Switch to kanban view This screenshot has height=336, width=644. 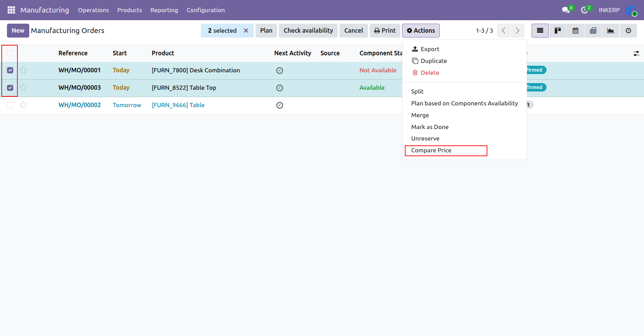click(558, 31)
